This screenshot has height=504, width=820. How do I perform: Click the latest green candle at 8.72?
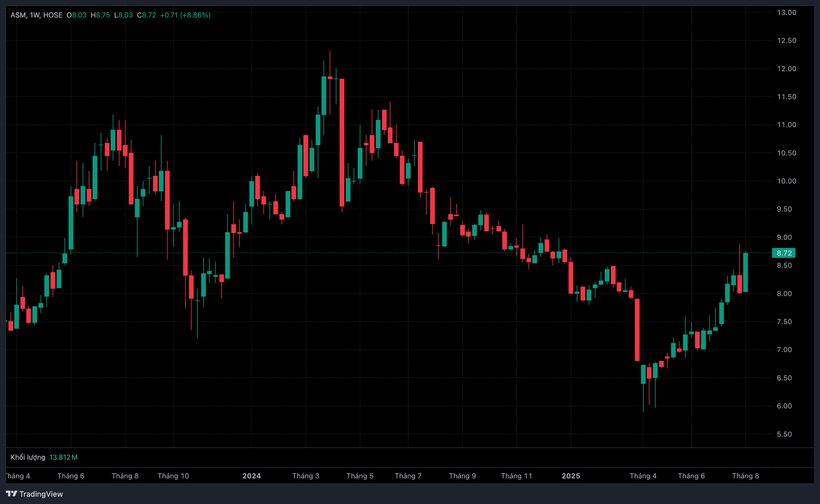point(745,273)
